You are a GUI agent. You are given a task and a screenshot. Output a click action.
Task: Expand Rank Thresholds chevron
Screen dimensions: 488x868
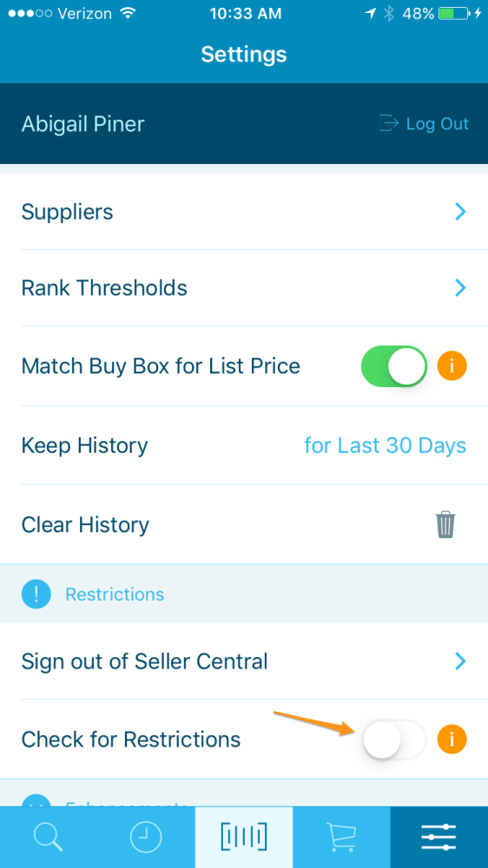click(460, 288)
